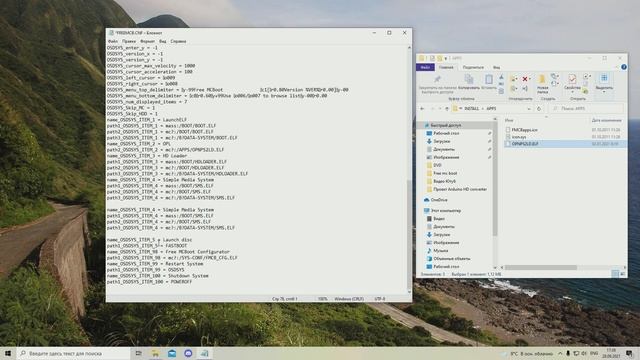The height and width of the screenshot is (360, 640).
Task: Click the rename icon in Explorer ribbon
Action: tap(525, 89)
